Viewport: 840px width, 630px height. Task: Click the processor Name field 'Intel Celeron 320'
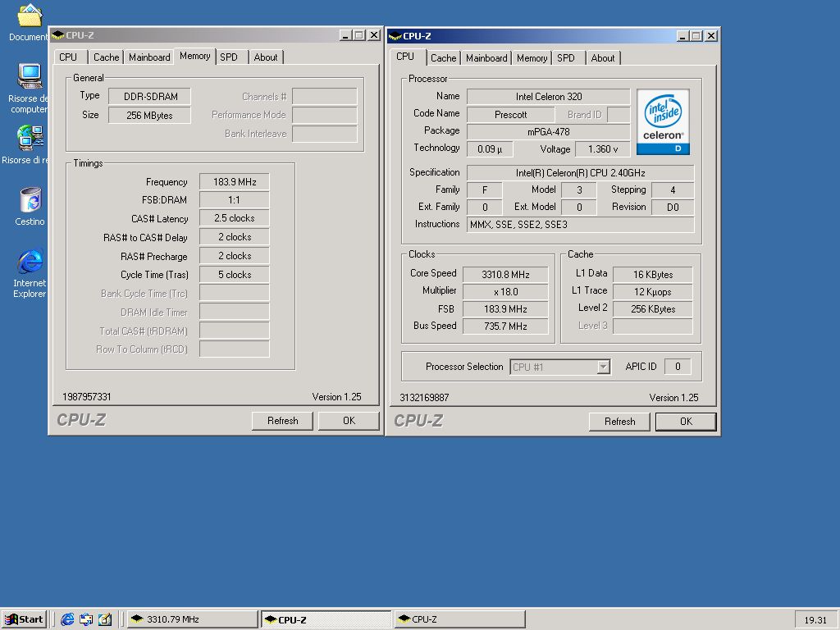click(x=549, y=97)
